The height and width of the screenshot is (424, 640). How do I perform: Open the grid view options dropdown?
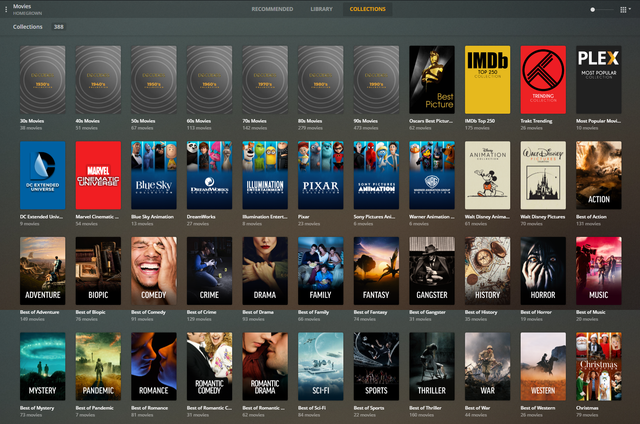(x=625, y=9)
